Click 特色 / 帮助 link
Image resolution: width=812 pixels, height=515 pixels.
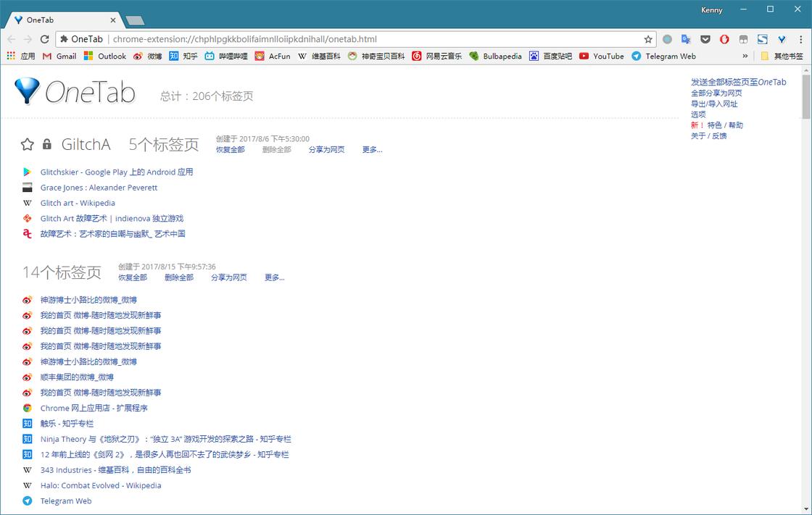point(725,125)
